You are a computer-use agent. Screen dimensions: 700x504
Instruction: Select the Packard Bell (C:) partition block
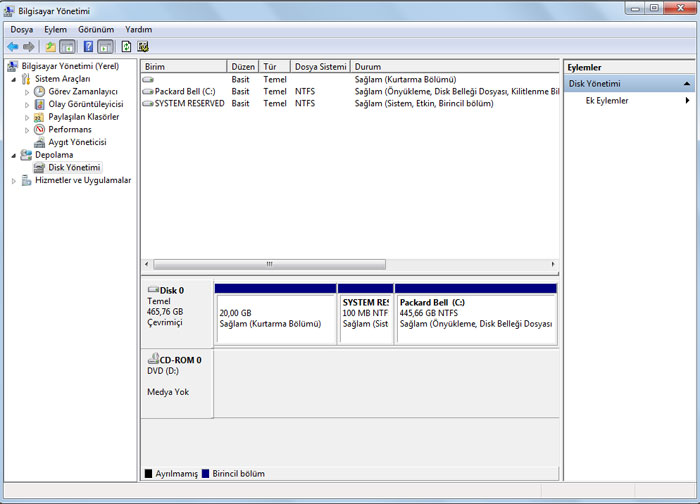pos(475,318)
